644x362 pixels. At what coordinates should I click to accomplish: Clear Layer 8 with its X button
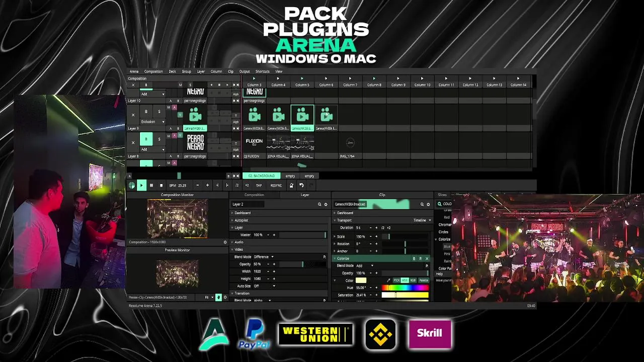[x=133, y=142]
